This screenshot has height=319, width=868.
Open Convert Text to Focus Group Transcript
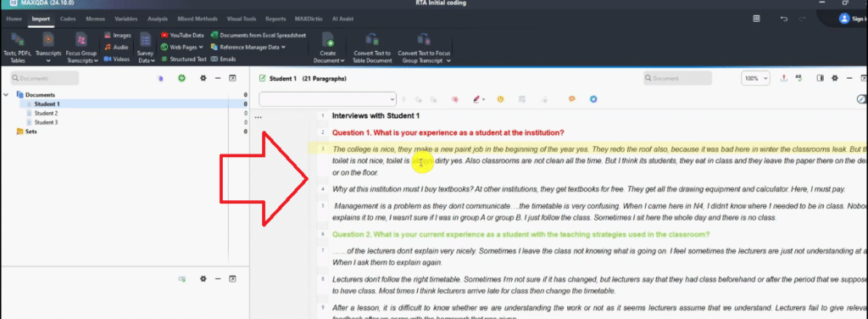click(424, 48)
